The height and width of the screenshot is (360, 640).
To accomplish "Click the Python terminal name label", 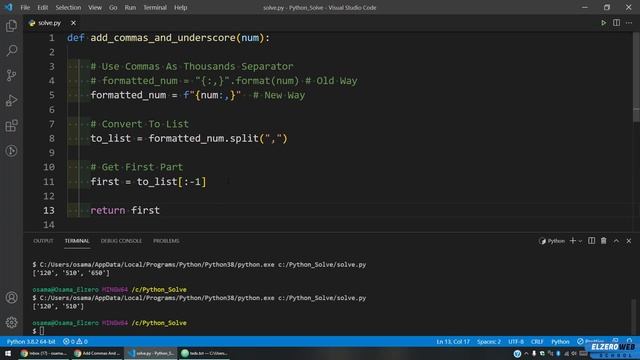I will tap(552, 241).
